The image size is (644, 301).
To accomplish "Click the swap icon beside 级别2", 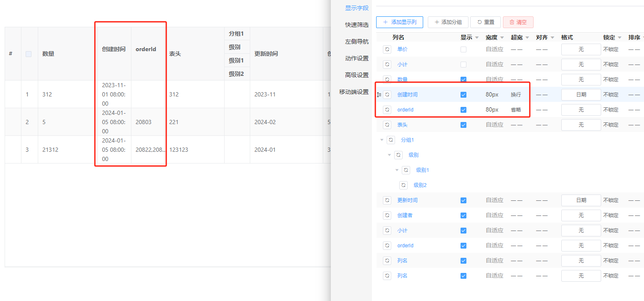I will pyautogui.click(x=403, y=185).
